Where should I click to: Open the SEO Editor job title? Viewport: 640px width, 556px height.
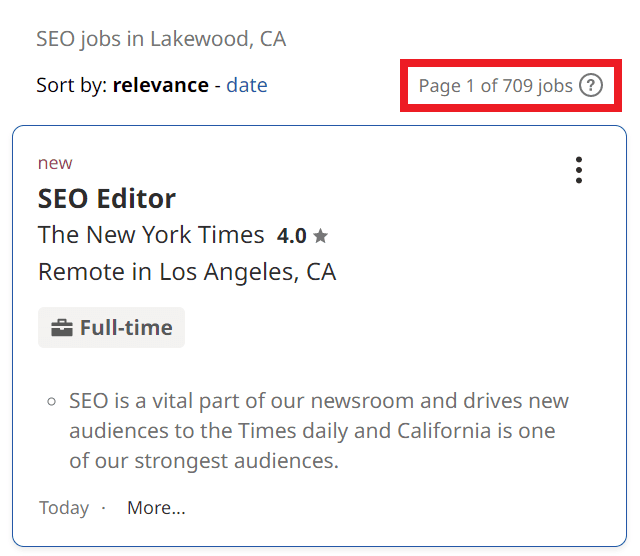(x=107, y=199)
